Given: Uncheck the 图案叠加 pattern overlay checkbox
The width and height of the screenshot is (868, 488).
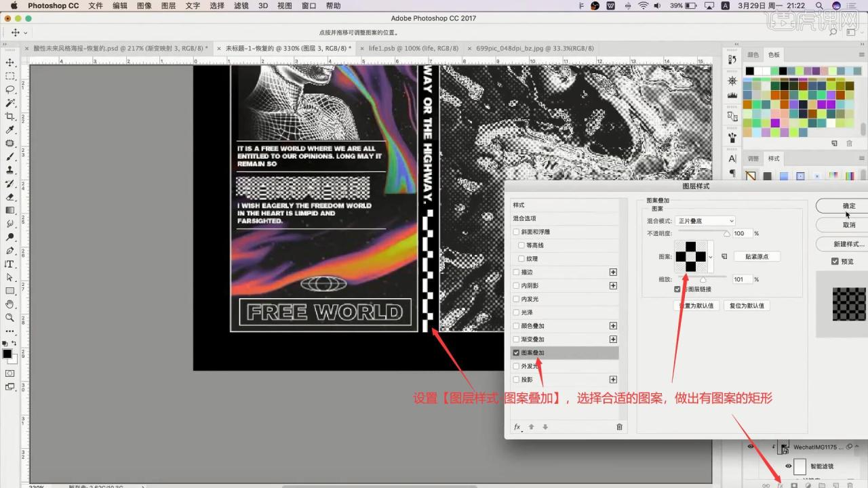Looking at the screenshot, I should [516, 352].
